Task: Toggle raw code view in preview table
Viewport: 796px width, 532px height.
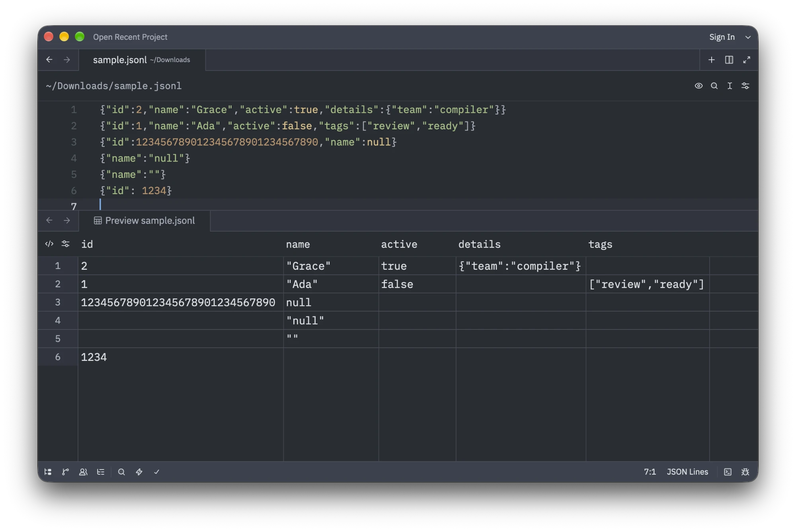Action: click(x=49, y=244)
